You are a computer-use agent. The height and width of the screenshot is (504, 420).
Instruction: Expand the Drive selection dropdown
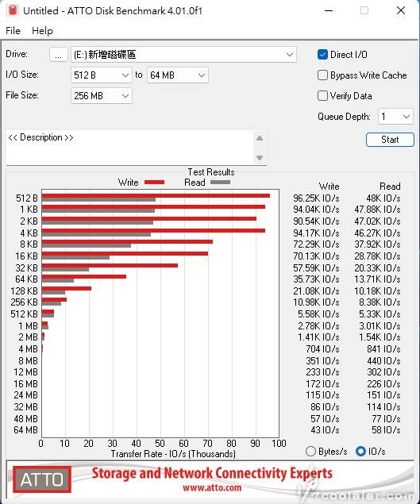pos(183,55)
